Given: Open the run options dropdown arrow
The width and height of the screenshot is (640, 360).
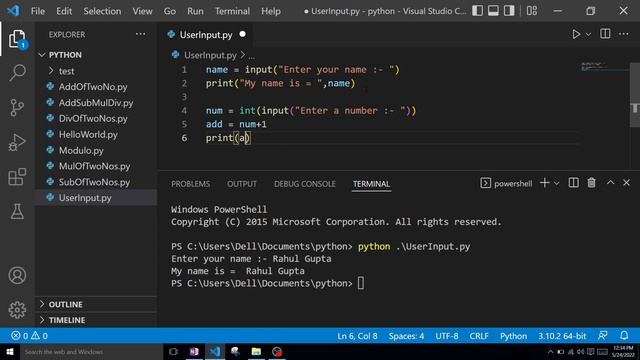Looking at the screenshot, I should point(588,35).
